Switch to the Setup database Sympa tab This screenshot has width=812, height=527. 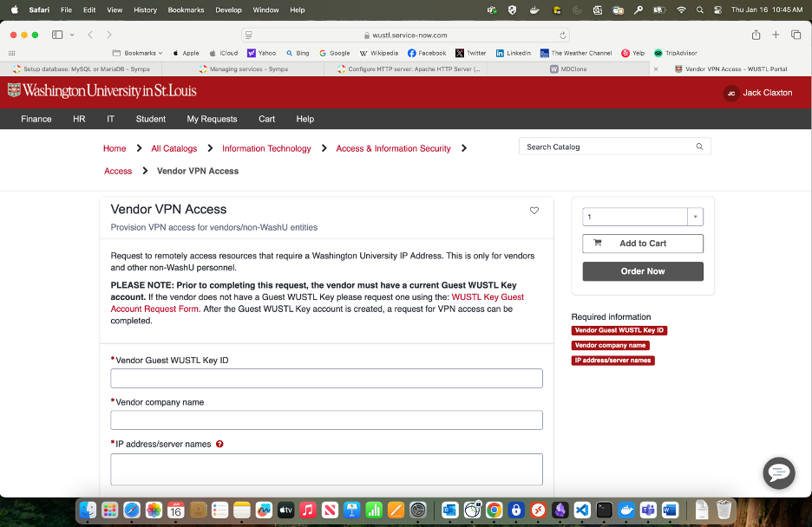82,68
